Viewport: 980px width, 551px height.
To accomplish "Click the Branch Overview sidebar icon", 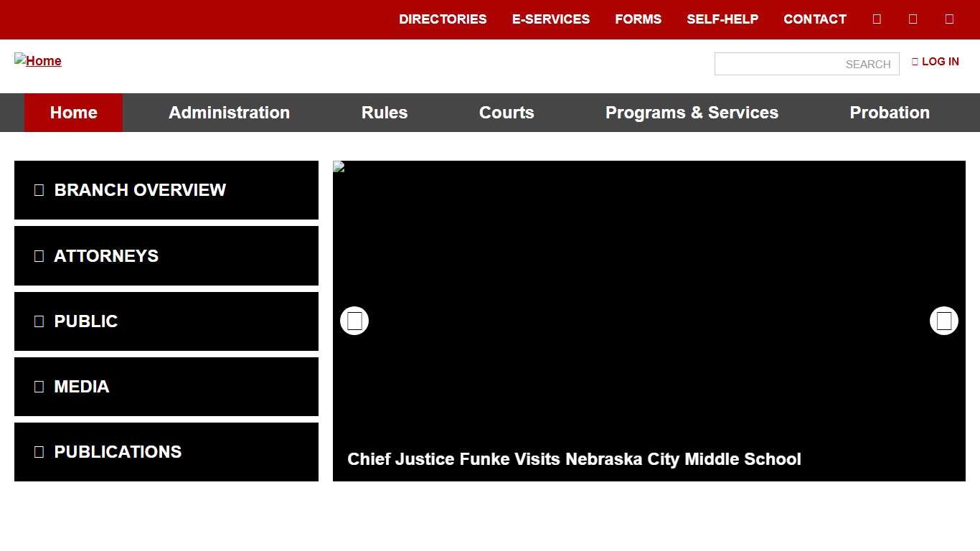I will pos(39,190).
